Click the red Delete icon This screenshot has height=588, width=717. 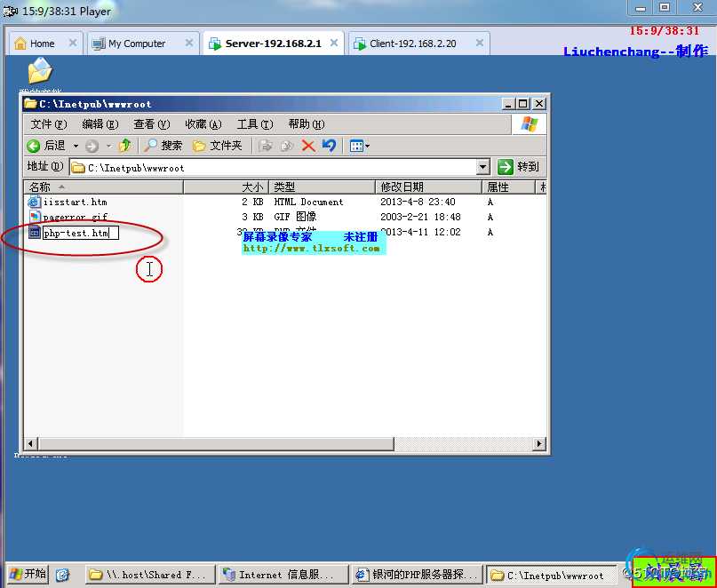(x=308, y=146)
